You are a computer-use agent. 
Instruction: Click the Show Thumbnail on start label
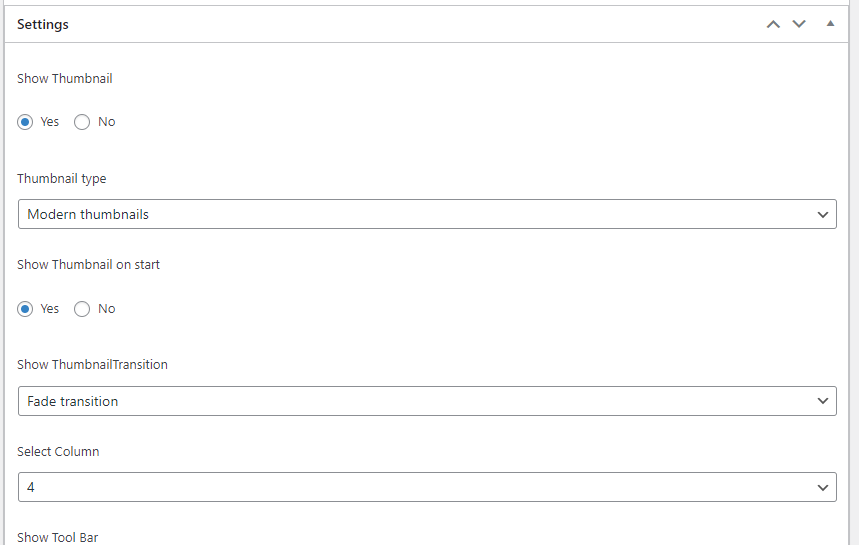(89, 265)
